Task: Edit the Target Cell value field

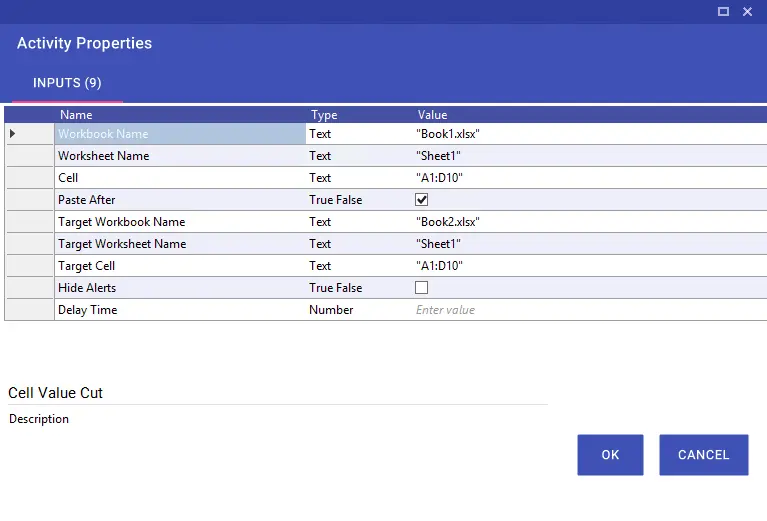Action: click(x=590, y=266)
